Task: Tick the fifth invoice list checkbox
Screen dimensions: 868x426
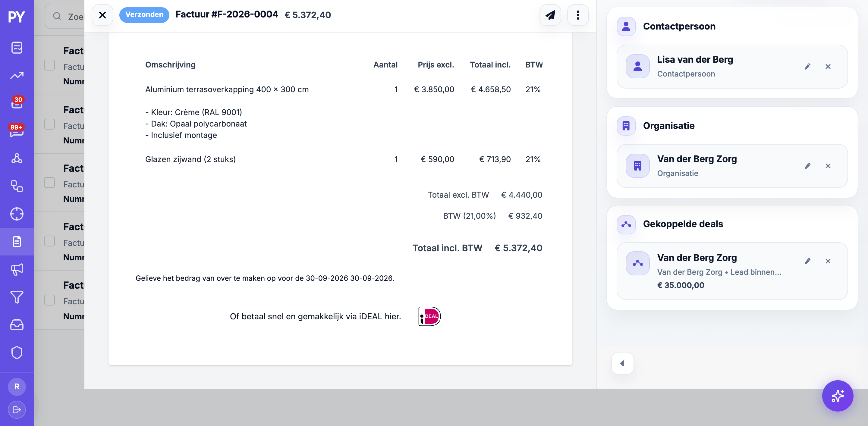Action: (x=49, y=300)
